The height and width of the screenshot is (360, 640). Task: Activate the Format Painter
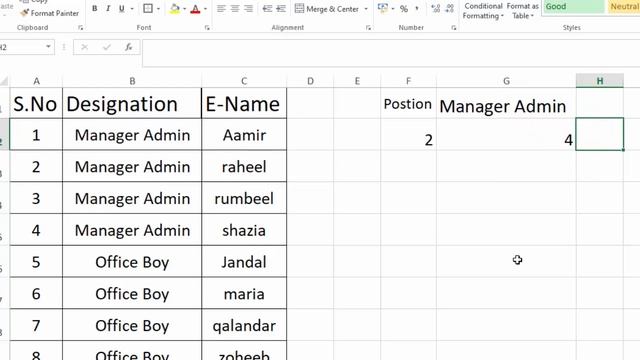point(50,13)
